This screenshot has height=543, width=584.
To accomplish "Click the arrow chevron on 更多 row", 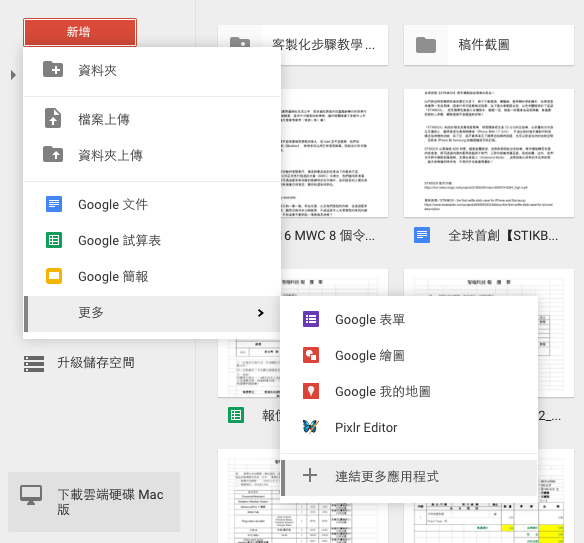I will point(261,313).
